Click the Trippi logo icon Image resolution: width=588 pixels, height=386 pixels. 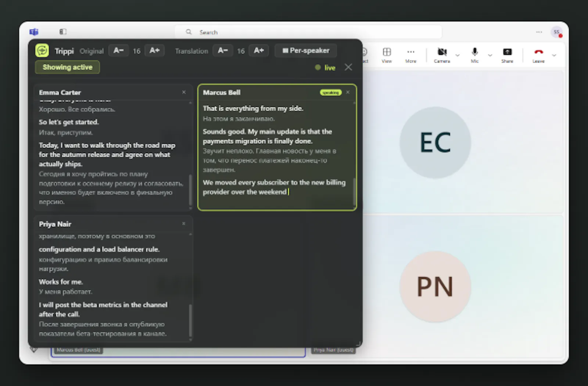point(42,50)
